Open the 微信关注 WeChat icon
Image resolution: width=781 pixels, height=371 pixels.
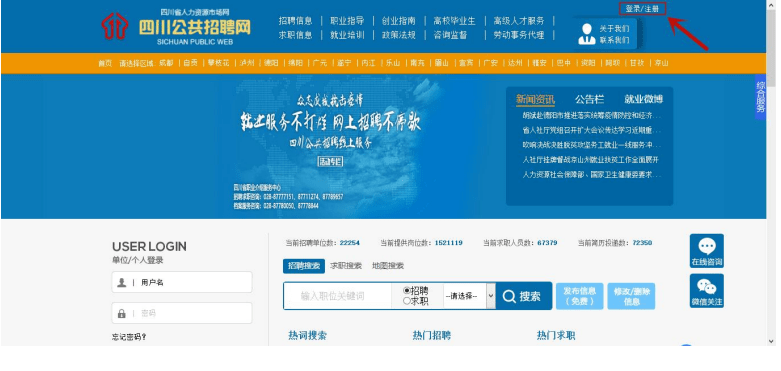tap(707, 287)
